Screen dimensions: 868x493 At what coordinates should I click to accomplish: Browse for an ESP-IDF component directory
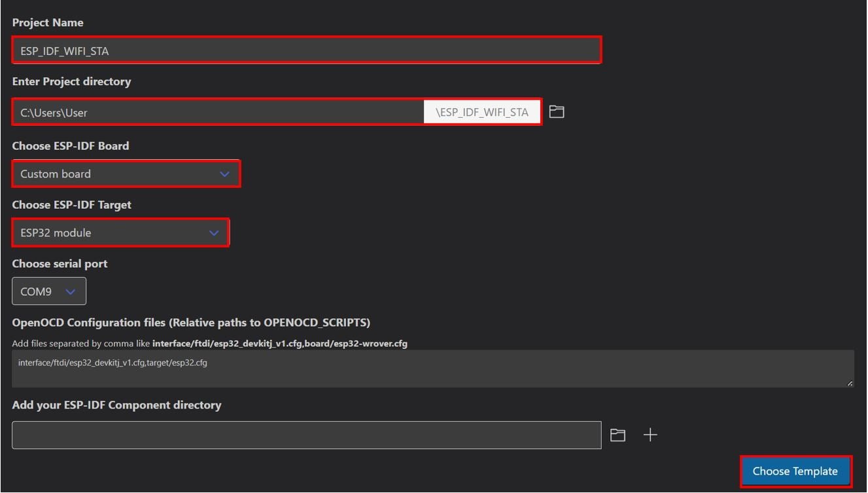[x=617, y=434]
